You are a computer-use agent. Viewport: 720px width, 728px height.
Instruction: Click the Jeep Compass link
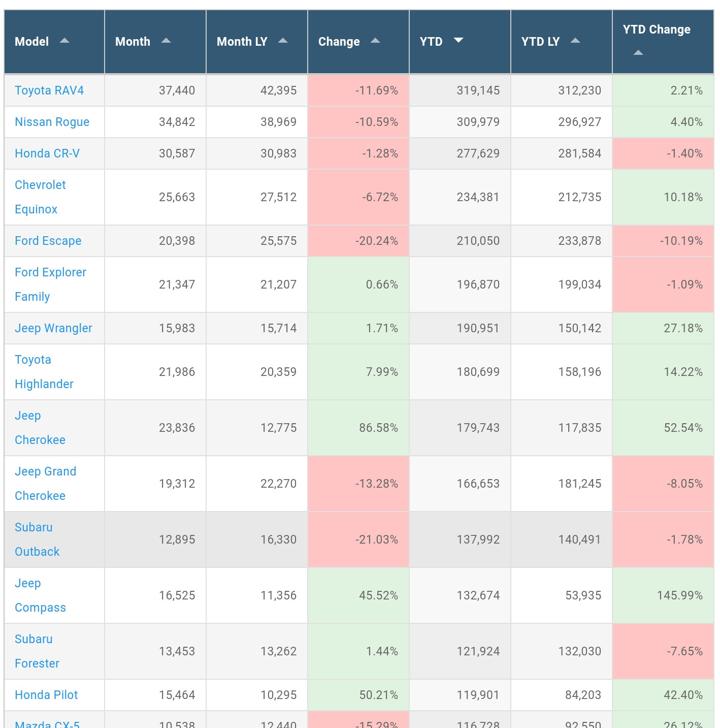pos(40,595)
